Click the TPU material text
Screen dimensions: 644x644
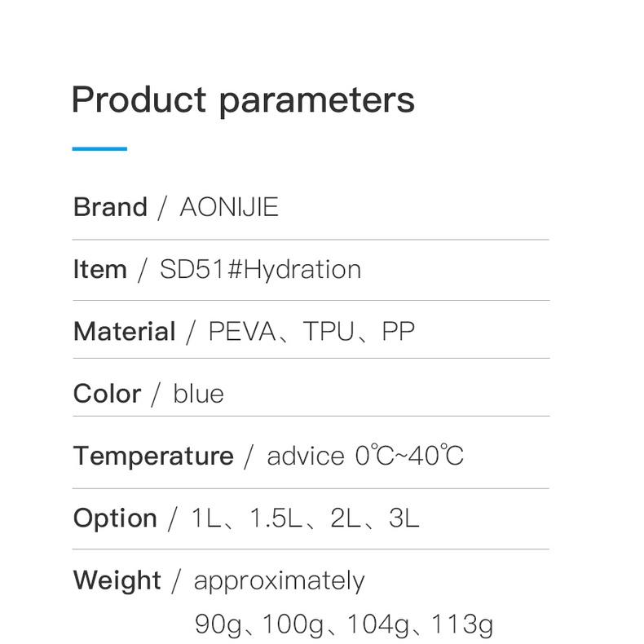tap(329, 332)
